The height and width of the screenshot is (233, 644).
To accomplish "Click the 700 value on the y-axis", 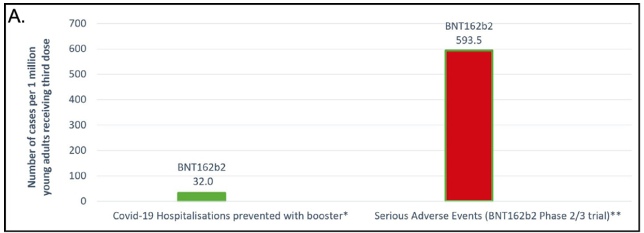I will pyautogui.click(x=77, y=24).
